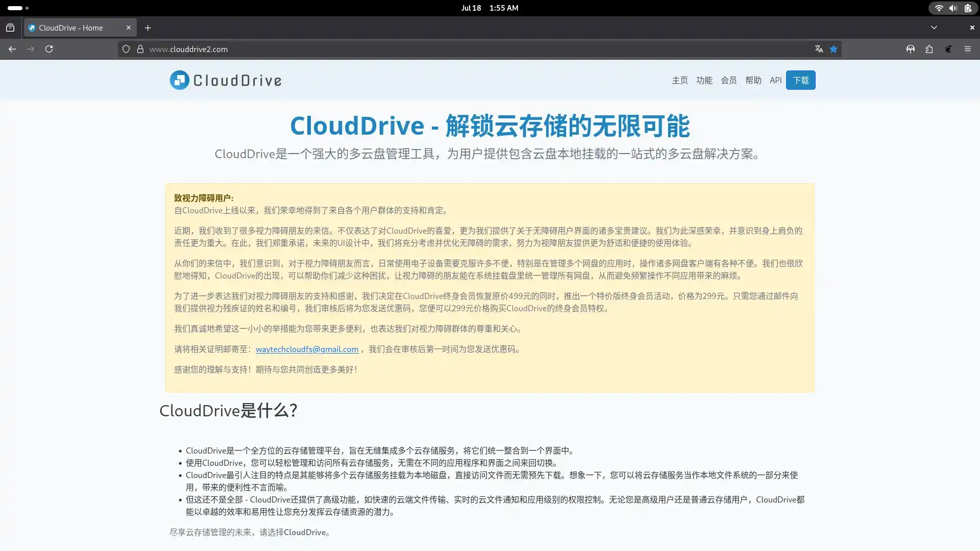Open the API navigation item

776,80
